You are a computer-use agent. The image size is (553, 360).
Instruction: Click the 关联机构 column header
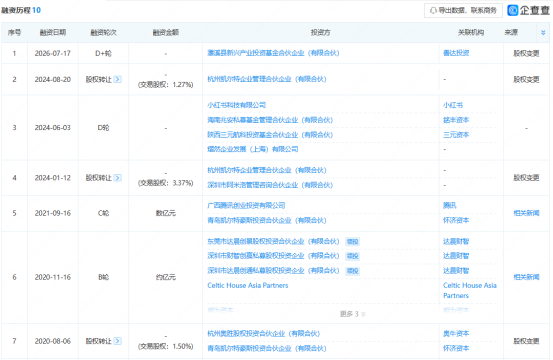coord(471,32)
